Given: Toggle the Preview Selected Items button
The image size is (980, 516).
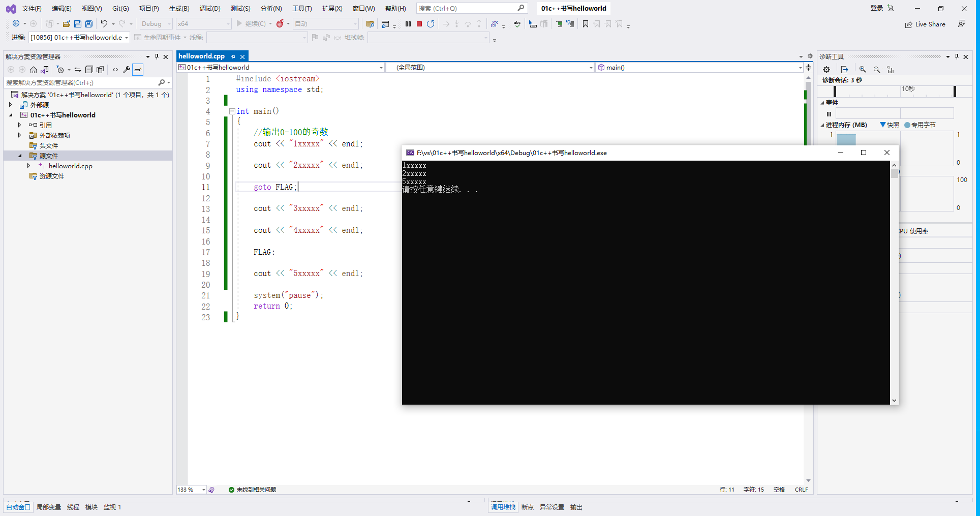Looking at the screenshot, I should [138, 70].
